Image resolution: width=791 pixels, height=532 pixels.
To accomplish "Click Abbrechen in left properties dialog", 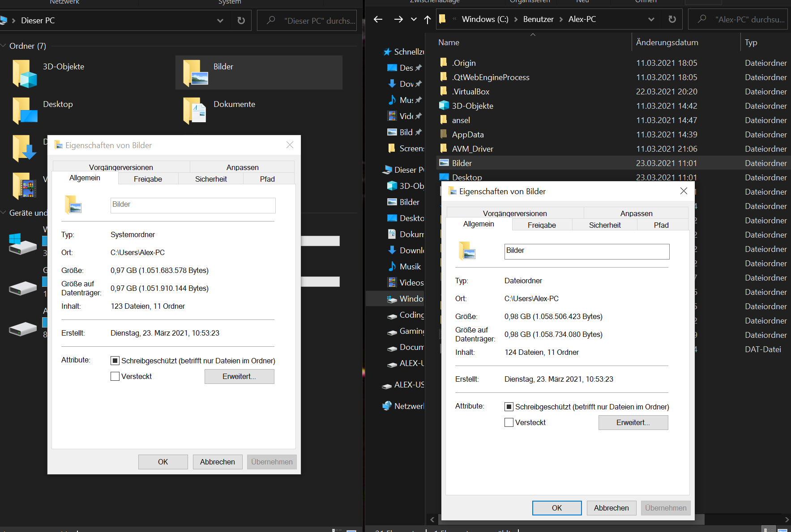I will (218, 462).
